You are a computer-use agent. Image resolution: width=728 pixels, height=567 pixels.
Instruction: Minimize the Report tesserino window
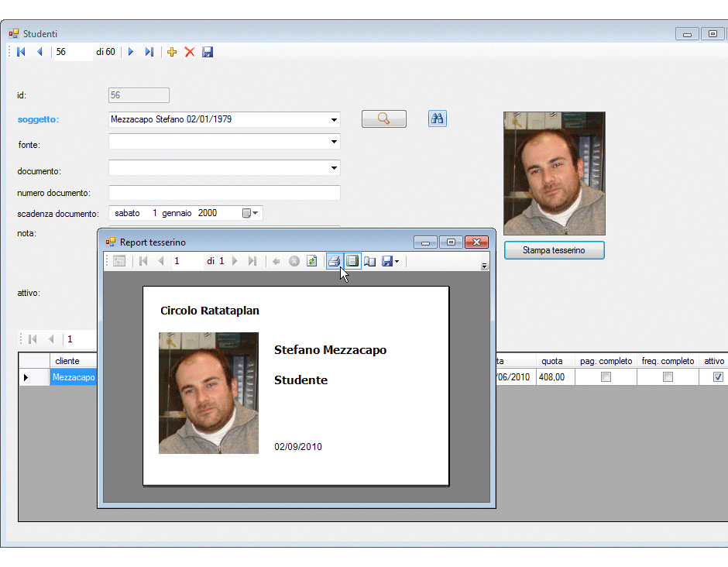pyautogui.click(x=425, y=242)
